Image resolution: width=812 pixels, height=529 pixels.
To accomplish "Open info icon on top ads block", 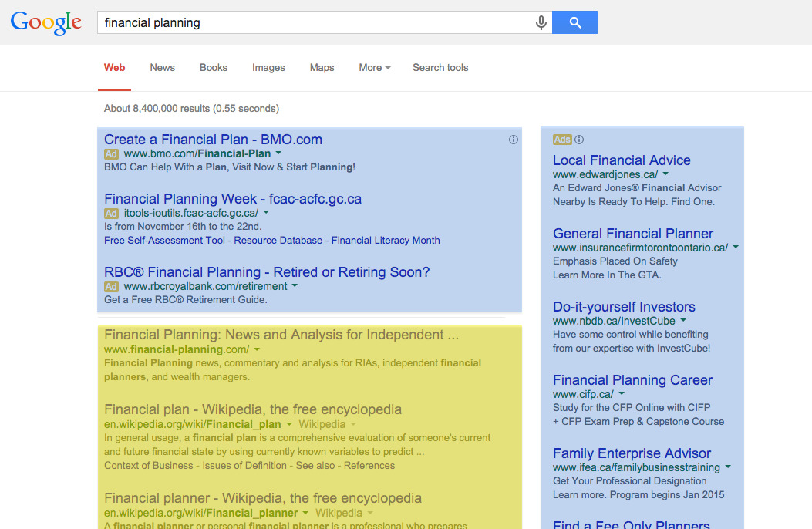I will 514,140.
